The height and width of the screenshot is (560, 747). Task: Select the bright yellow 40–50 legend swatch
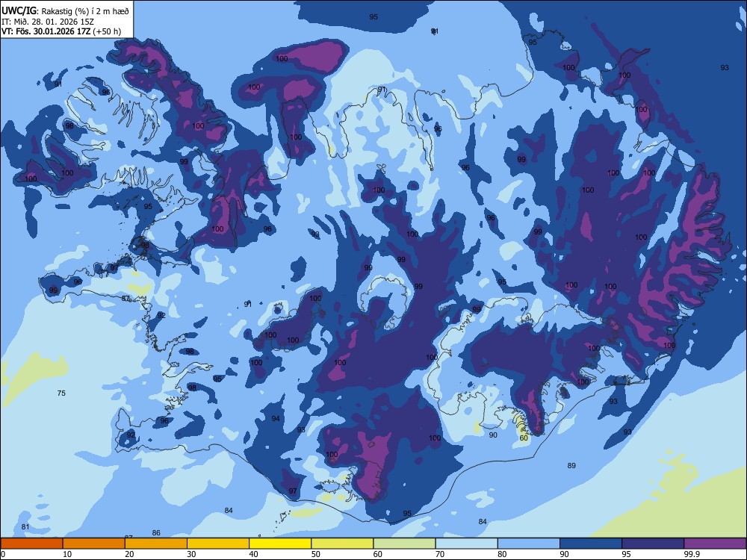pos(280,544)
